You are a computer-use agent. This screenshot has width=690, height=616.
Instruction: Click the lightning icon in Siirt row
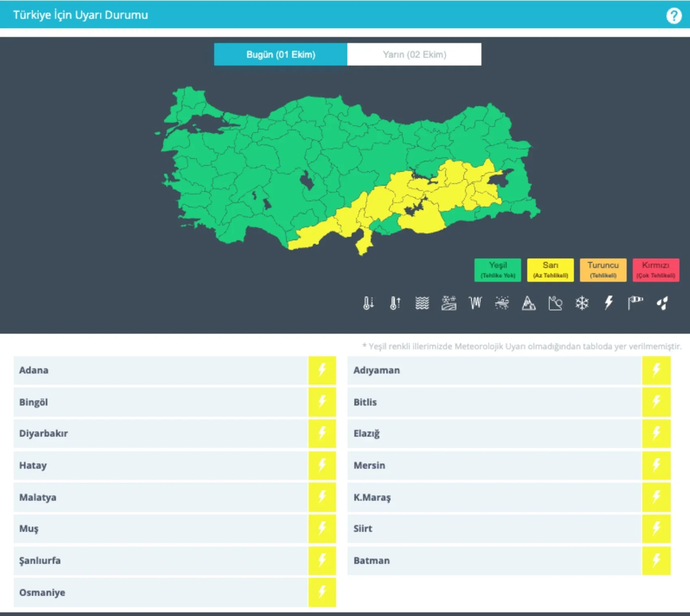pyautogui.click(x=656, y=528)
